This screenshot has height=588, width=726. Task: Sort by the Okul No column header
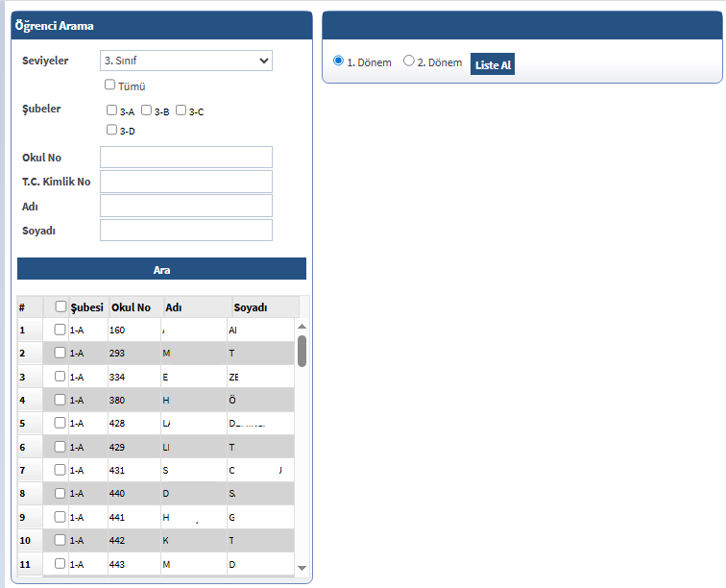pos(132,307)
